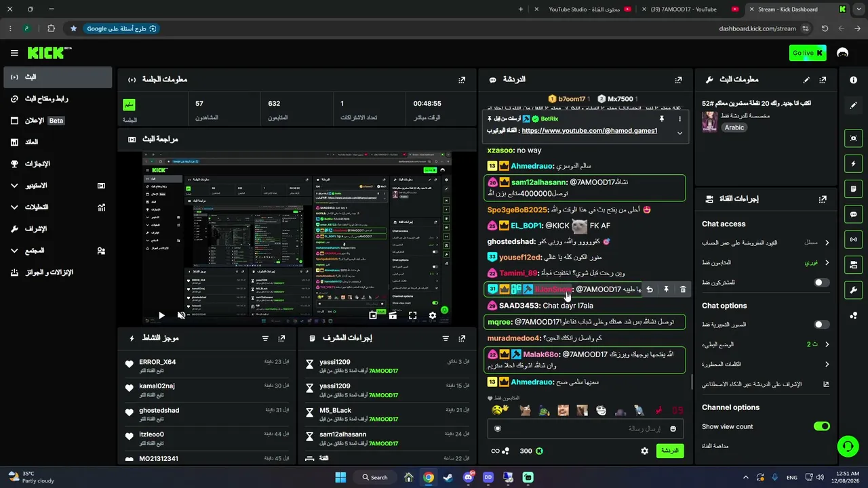
Task: Switch to Stream - Kick Dashboard browser tab
Action: click(x=797, y=9)
